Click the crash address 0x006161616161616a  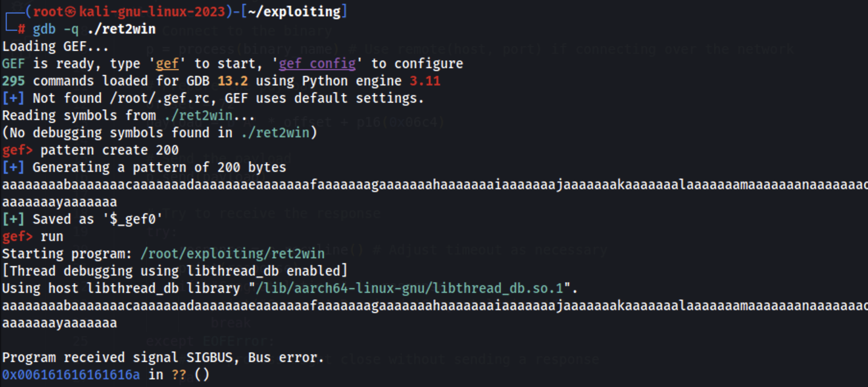71,375
